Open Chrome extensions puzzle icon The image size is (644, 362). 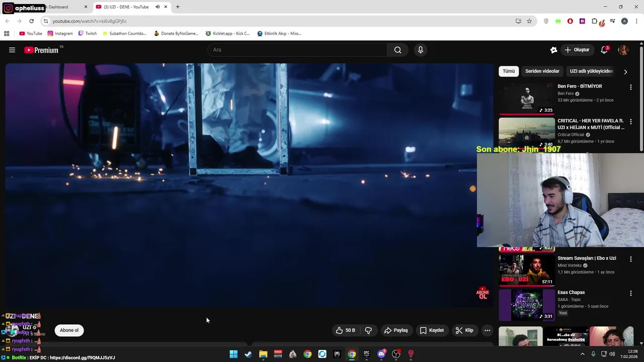[x=595, y=21]
